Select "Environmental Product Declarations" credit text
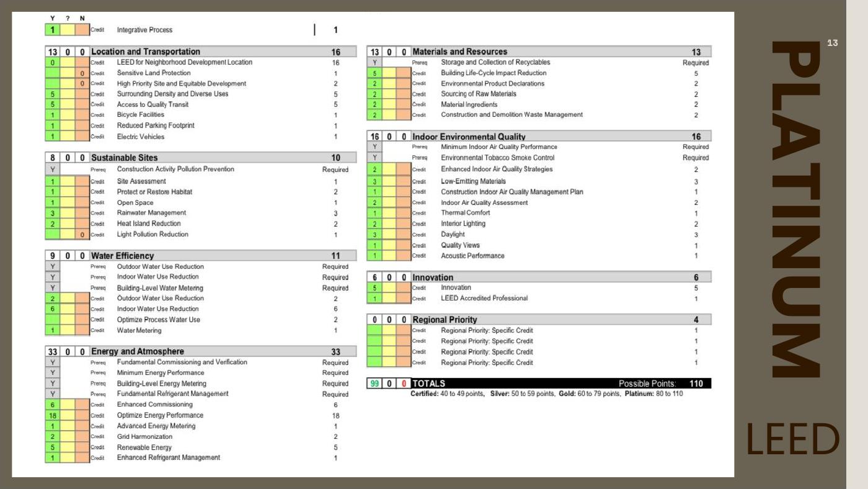Image resolution: width=868 pixels, height=489 pixels. pyautogui.click(x=493, y=84)
